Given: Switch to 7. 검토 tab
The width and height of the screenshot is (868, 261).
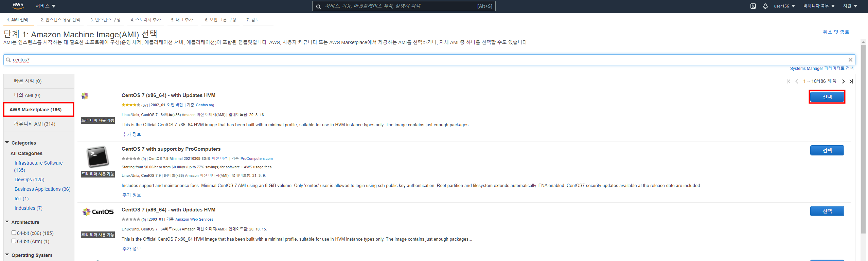Looking at the screenshot, I should pyautogui.click(x=253, y=20).
